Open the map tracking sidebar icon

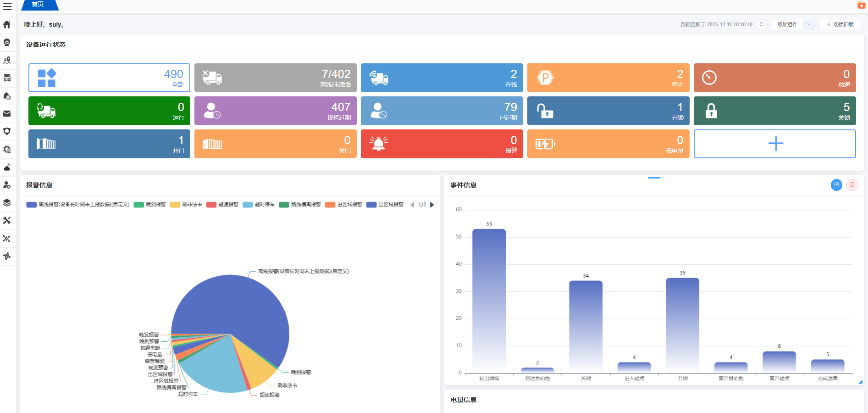tap(7, 60)
